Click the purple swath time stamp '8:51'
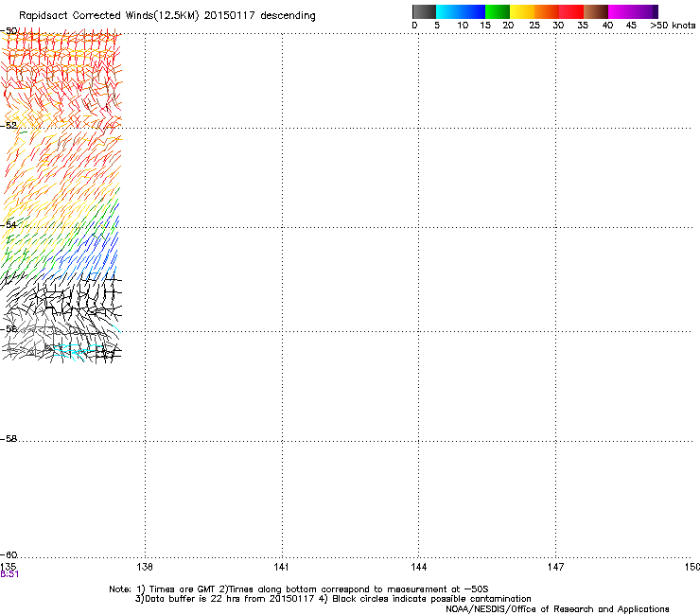 [9, 574]
